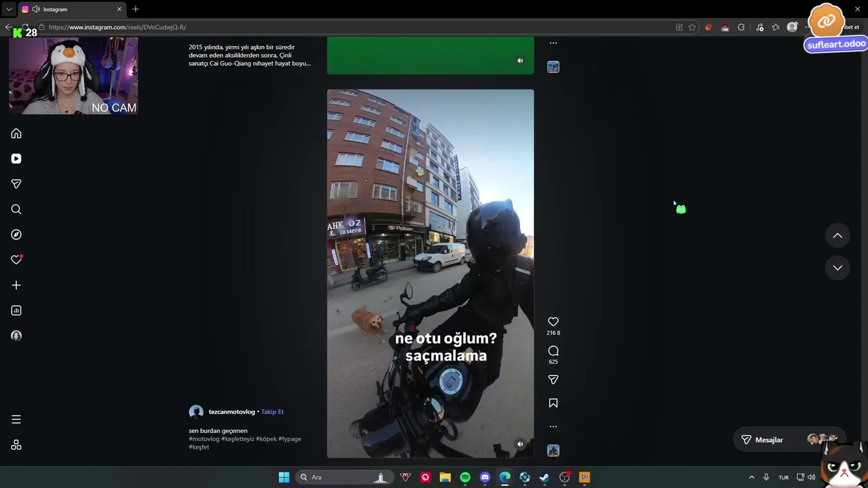Open more options on the previous green reel
Screen dimensions: 868x488
coord(553,43)
